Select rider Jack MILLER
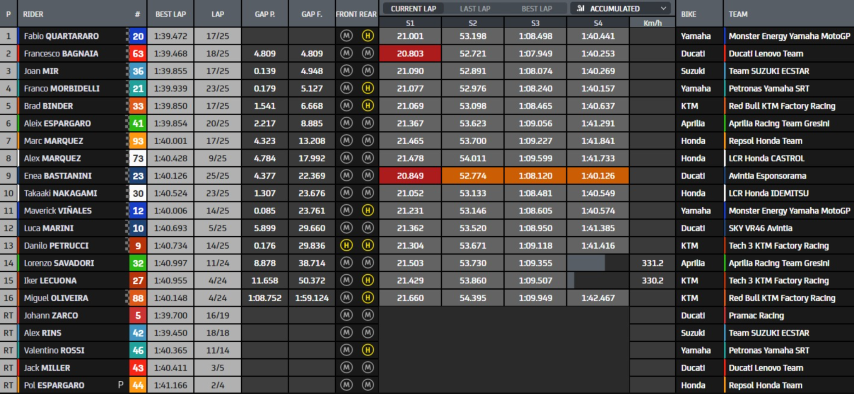 [47, 367]
